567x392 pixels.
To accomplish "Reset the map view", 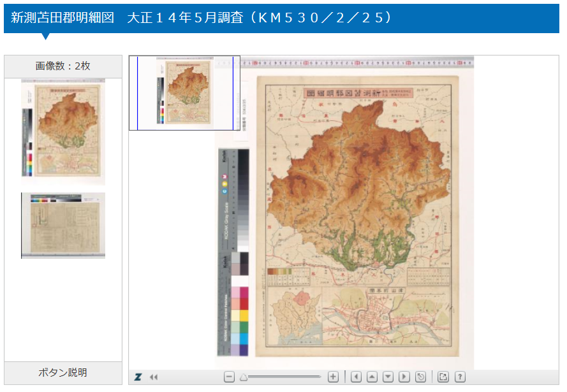I will 420,377.
